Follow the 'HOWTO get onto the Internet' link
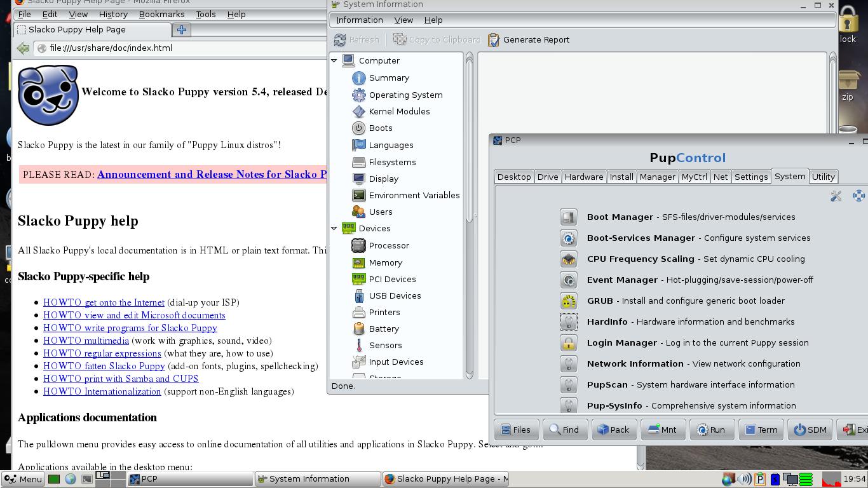 [104, 302]
